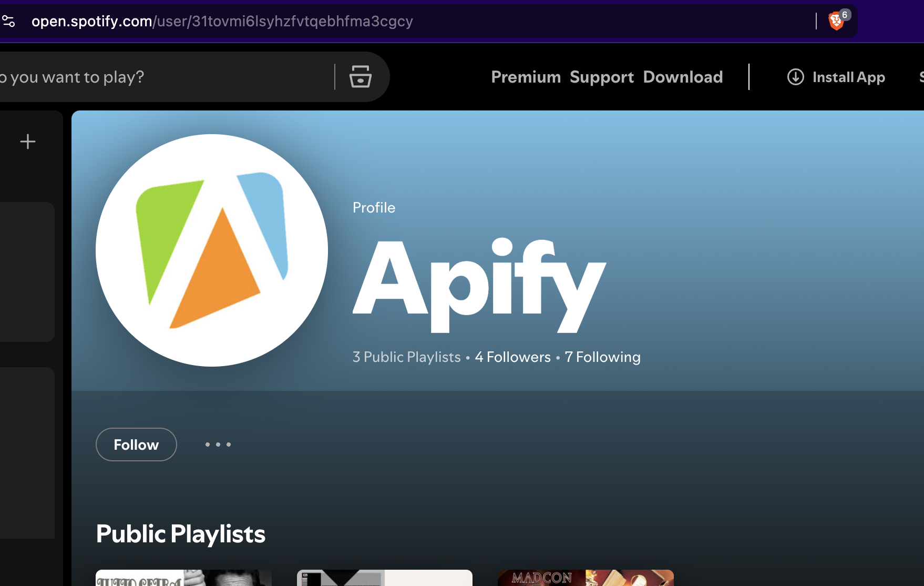Viewport: 924px width, 586px height.
Task: Open the Download link
Action: click(x=683, y=77)
